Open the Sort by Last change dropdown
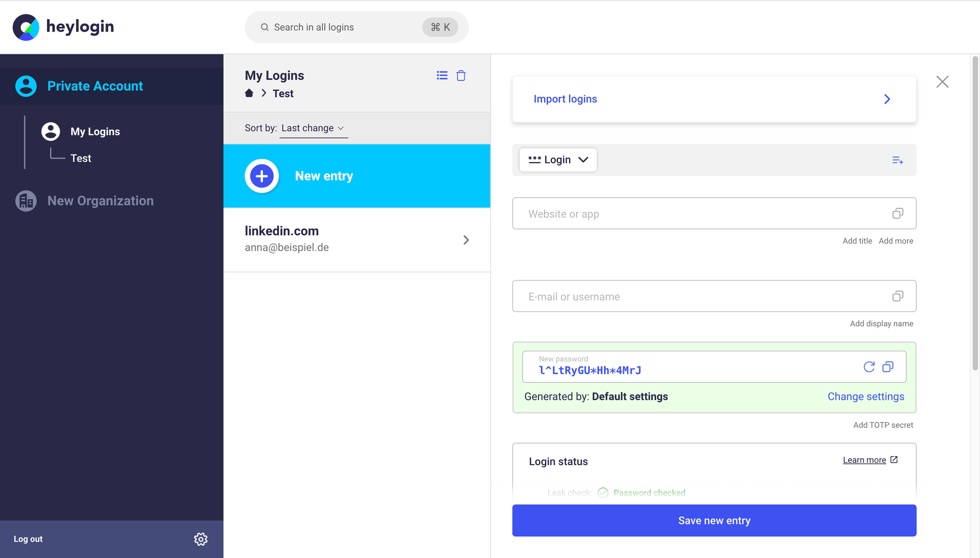The width and height of the screenshot is (980, 558). click(313, 128)
